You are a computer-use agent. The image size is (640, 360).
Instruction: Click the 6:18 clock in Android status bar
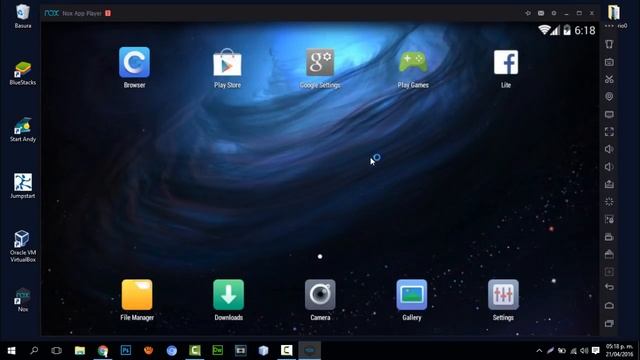point(584,30)
